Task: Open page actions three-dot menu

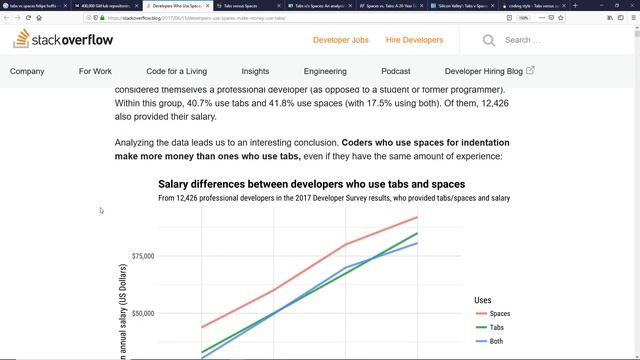Action: click(542, 18)
